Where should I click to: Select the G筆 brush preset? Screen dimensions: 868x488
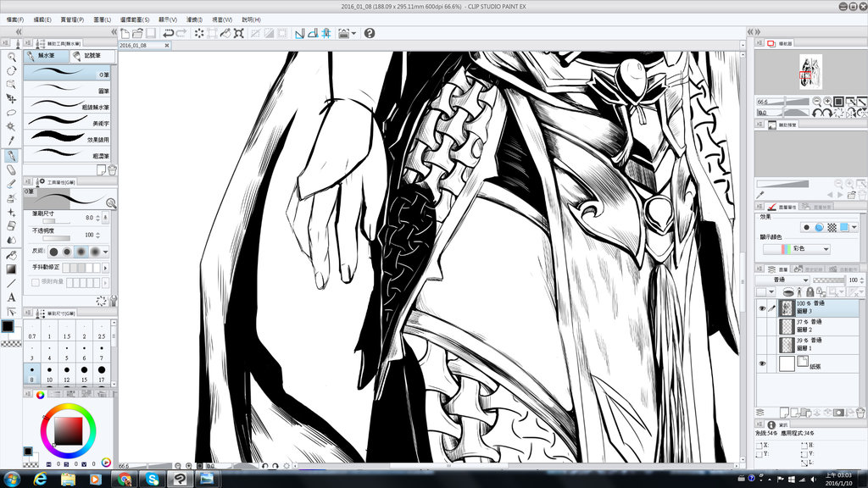tap(69, 72)
